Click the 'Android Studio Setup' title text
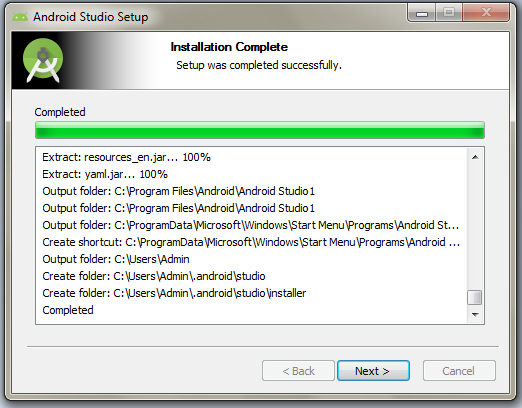 click(90, 17)
